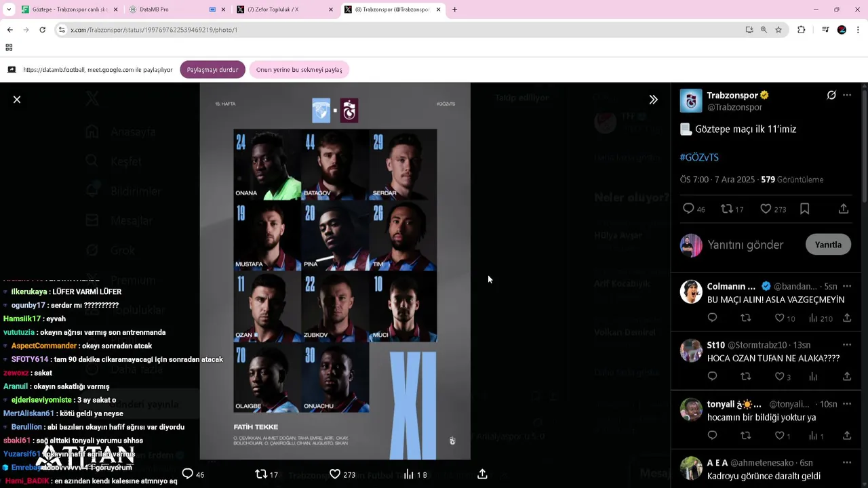Reply to St10's comment
This screenshot has height=488, width=868.
point(712,376)
